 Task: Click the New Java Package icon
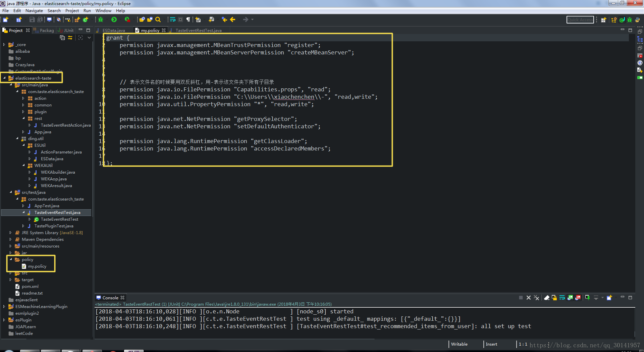point(77,19)
